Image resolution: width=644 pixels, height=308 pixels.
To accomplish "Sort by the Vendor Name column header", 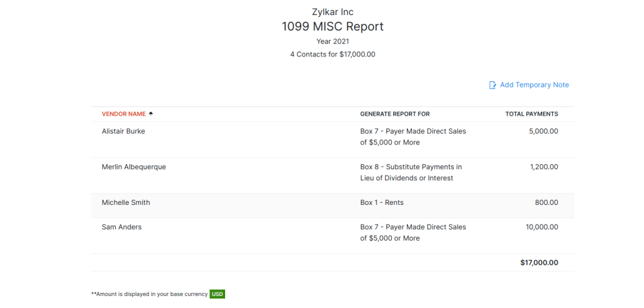I will pyautogui.click(x=124, y=114).
